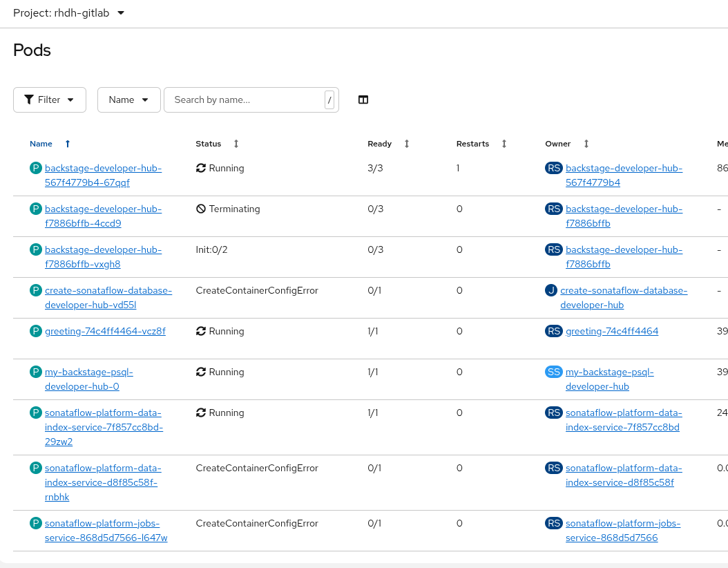Click the P badge beside greeting pod
Image resolution: width=728 pixels, height=568 pixels.
click(36, 331)
